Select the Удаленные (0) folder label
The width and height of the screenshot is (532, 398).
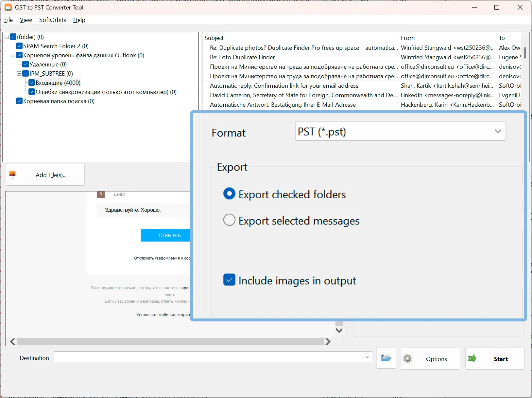tap(48, 64)
